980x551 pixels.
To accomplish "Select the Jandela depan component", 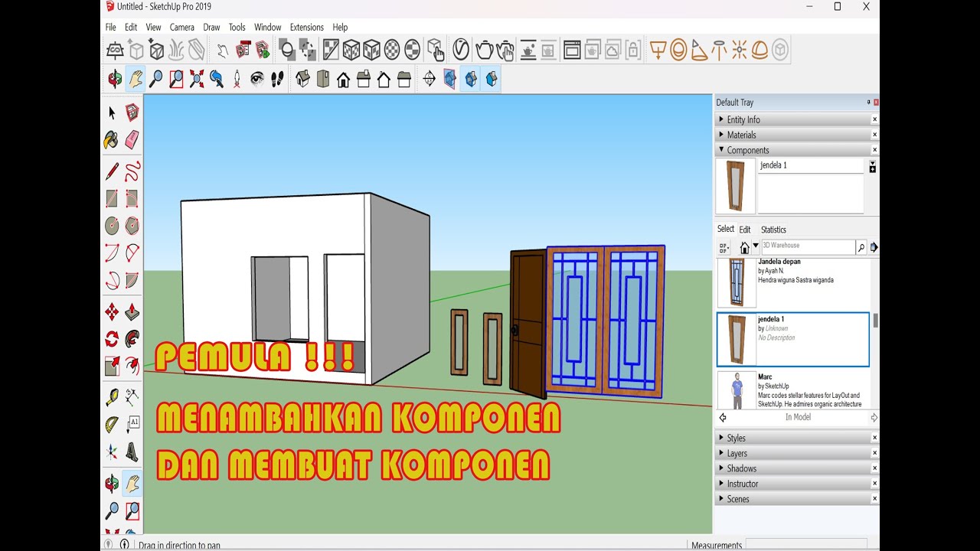I will 793,283.
